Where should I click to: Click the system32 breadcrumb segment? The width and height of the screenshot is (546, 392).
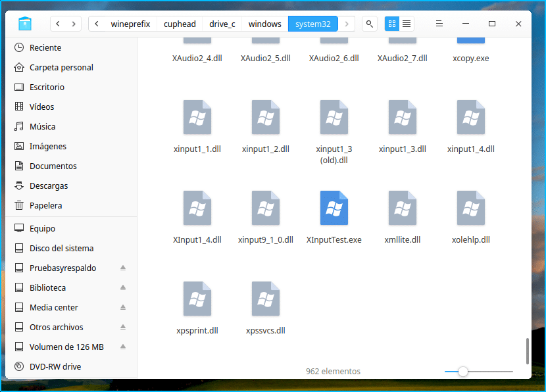[x=313, y=24]
